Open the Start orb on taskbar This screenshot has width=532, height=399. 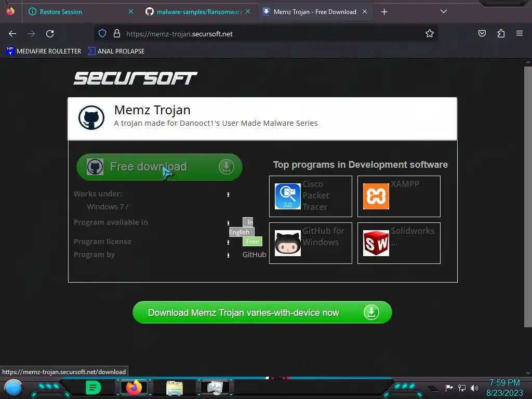click(x=13, y=388)
